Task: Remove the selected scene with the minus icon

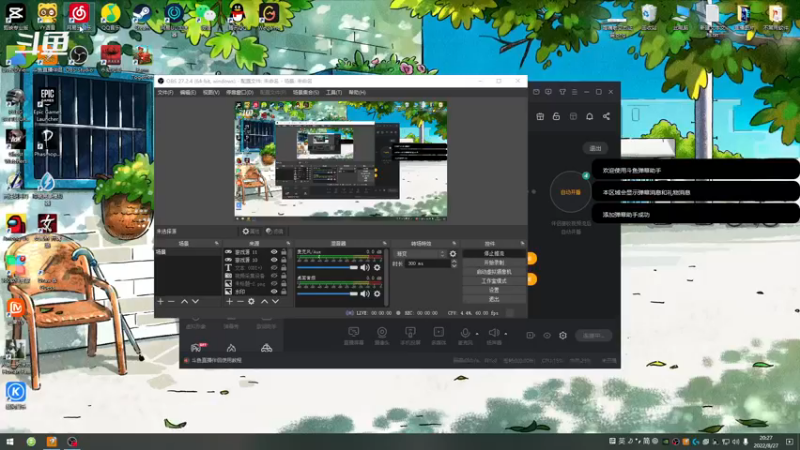Action: pyautogui.click(x=171, y=302)
